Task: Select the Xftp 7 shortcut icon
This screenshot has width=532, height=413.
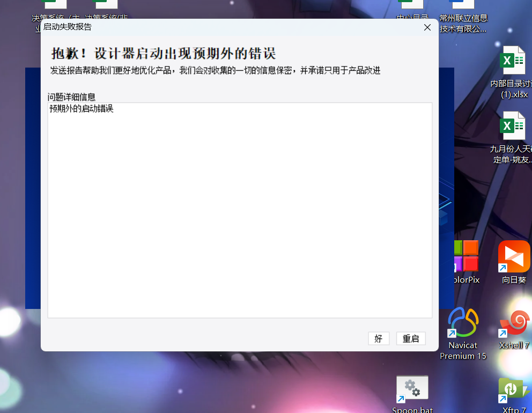Action: point(514,389)
